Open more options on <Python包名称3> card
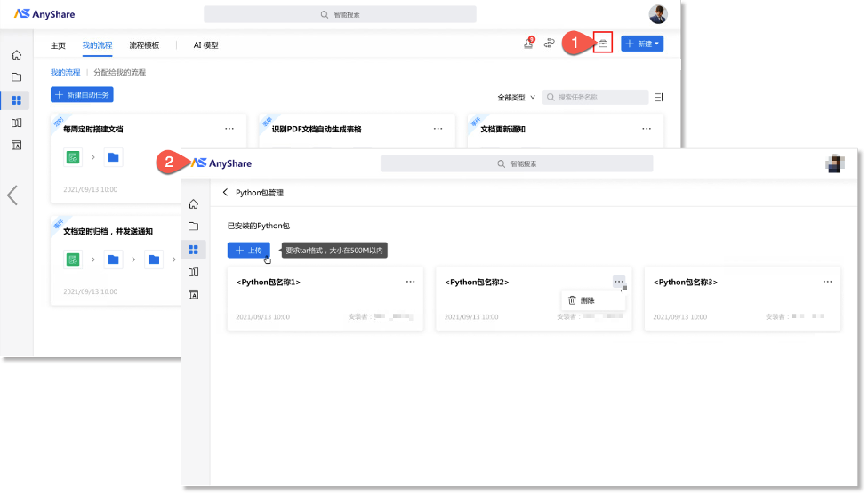The height and width of the screenshot is (494, 868). [x=827, y=282]
